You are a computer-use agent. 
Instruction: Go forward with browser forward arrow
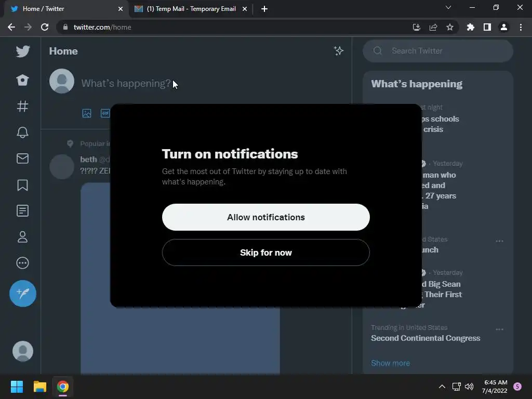pos(28,27)
